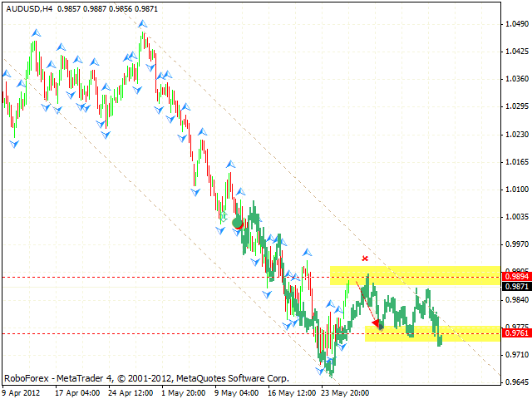Click the 1 May 20:00 time axis label
This screenshot has width=532, height=399.
pos(185,392)
